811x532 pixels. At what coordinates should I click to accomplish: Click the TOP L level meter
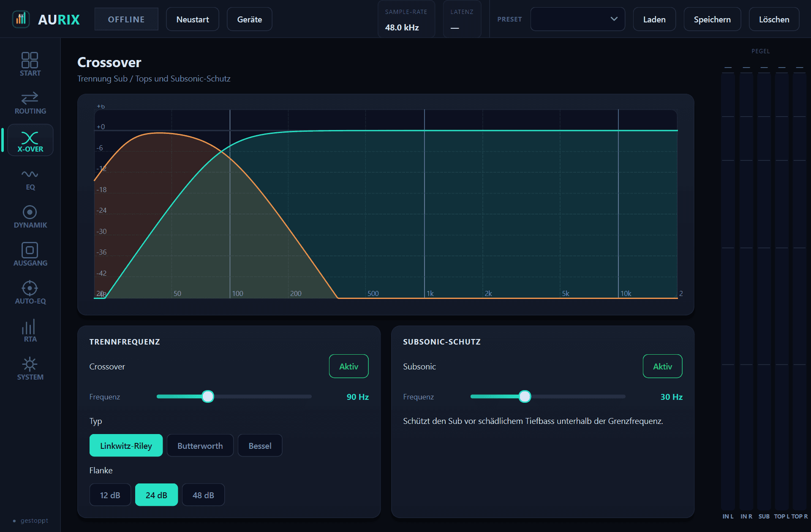point(782,290)
